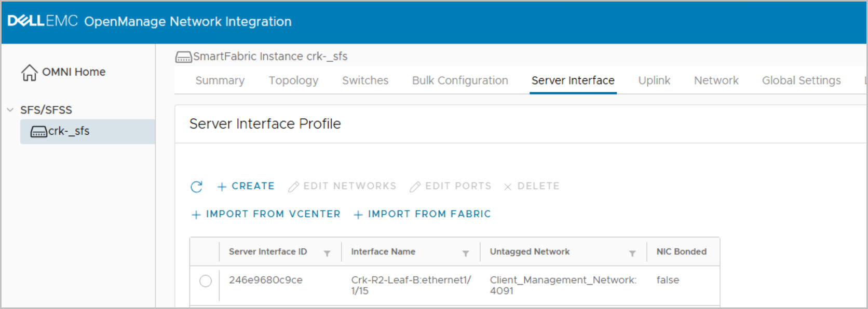The width and height of the screenshot is (868, 309).
Task: Click the Create button
Action: (x=246, y=186)
